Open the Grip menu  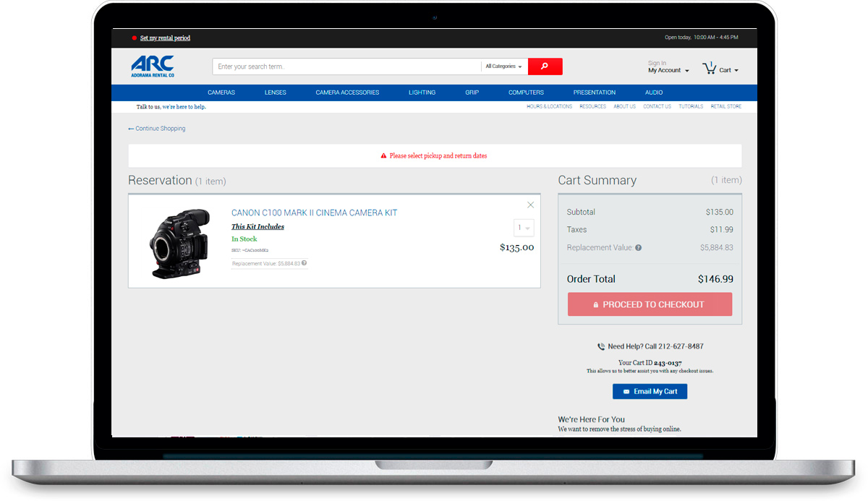tap(472, 93)
